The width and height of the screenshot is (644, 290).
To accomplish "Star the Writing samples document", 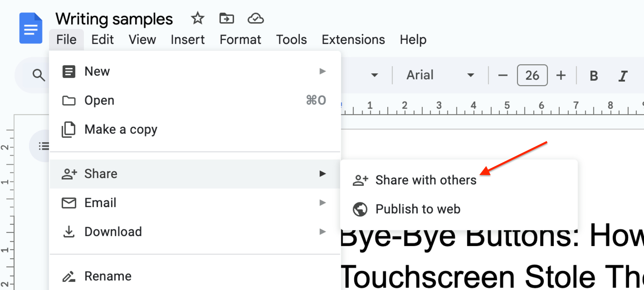I will coord(197,18).
